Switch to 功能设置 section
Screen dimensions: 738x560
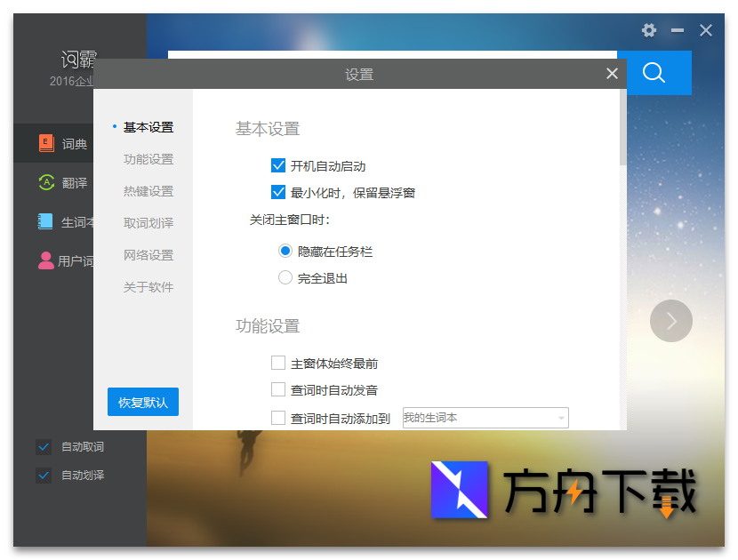(148, 159)
